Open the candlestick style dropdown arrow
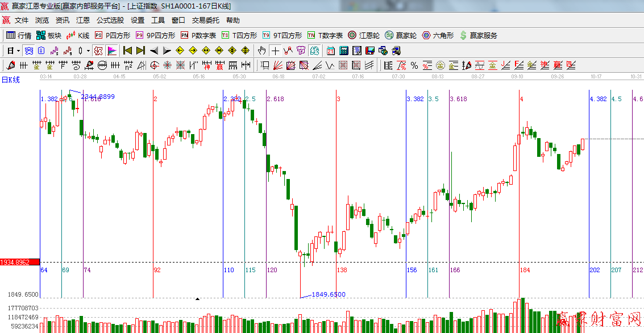Viewport: 644px width, 333px height. point(88,51)
